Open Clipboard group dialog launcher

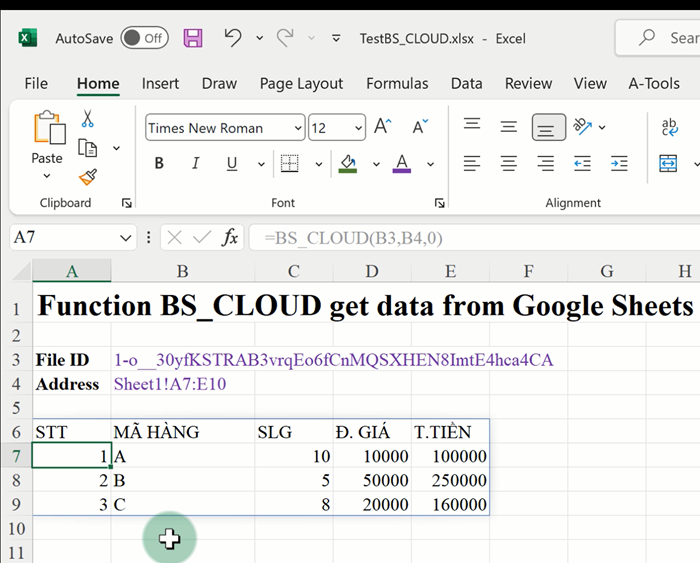[x=127, y=203]
